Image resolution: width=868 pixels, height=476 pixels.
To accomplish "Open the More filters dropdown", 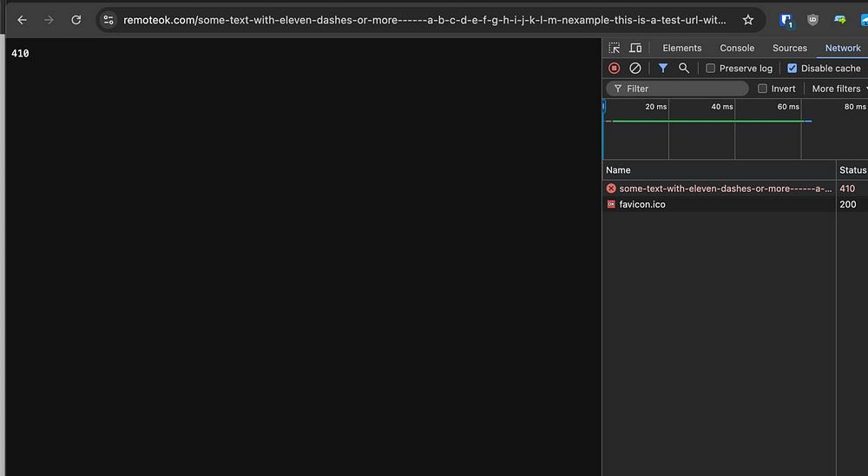I will 838,89.
